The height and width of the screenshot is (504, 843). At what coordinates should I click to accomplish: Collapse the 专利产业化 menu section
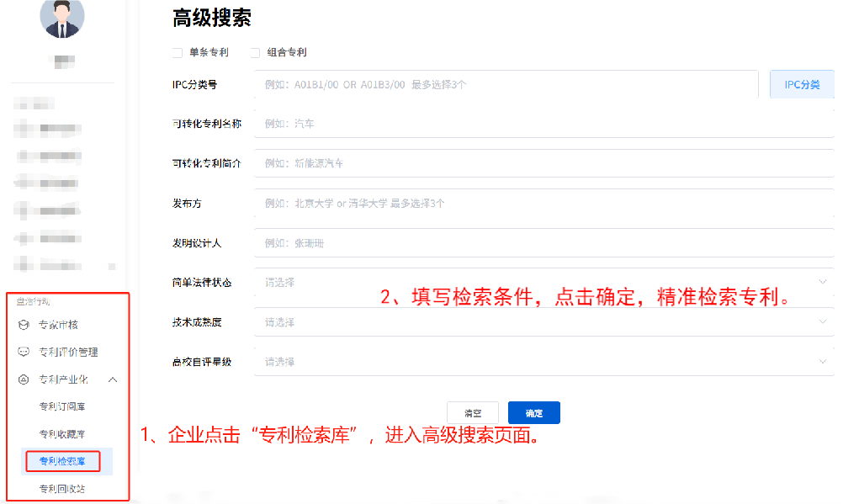(x=114, y=379)
